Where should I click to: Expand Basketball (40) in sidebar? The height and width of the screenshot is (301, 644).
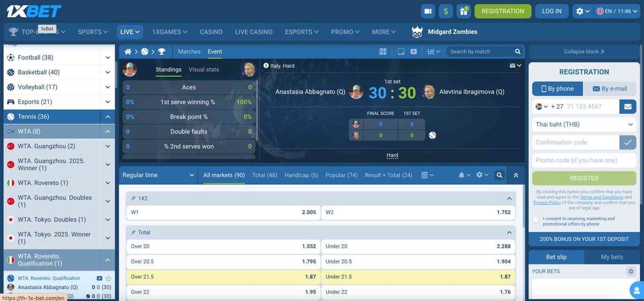click(x=108, y=72)
